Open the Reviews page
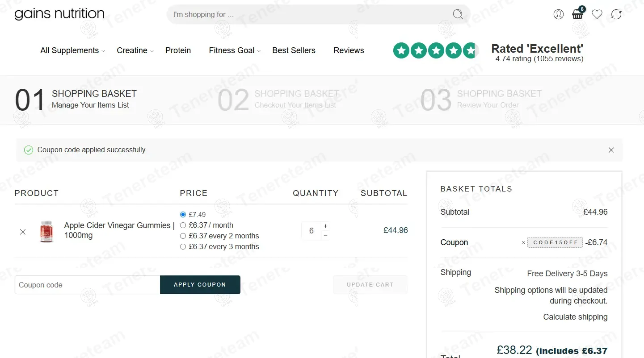644x358 pixels. tap(349, 50)
